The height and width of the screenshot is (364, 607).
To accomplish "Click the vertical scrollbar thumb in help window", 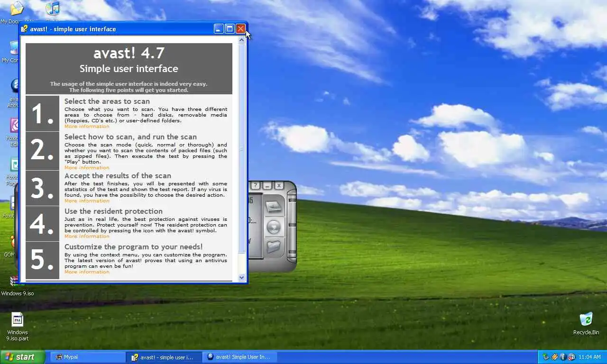I will click(242, 148).
